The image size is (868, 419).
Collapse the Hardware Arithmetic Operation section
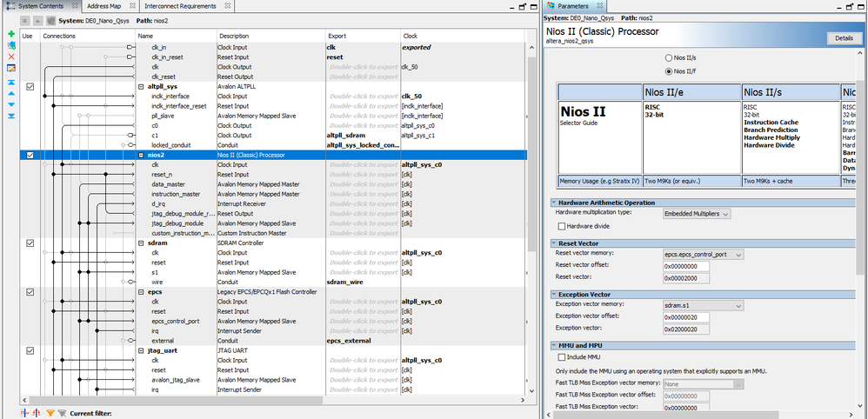[x=554, y=203]
